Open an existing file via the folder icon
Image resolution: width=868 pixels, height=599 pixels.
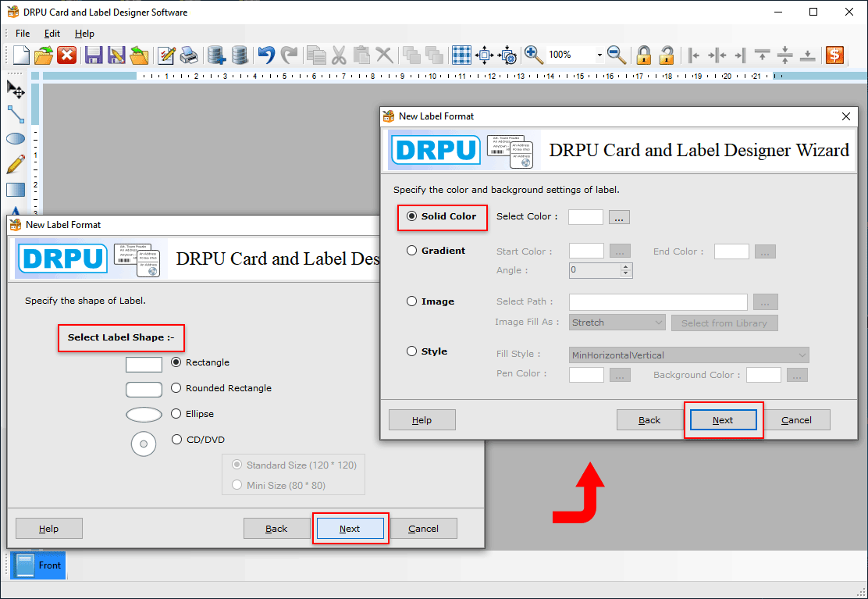click(44, 55)
